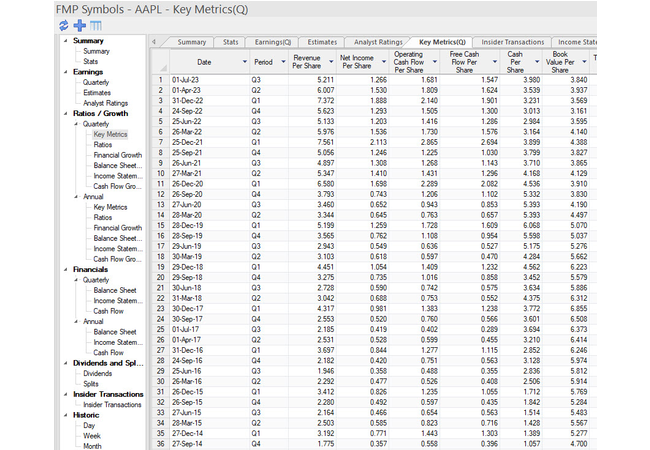
Task: Select Quarterly under Earnings
Action: coord(96,82)
